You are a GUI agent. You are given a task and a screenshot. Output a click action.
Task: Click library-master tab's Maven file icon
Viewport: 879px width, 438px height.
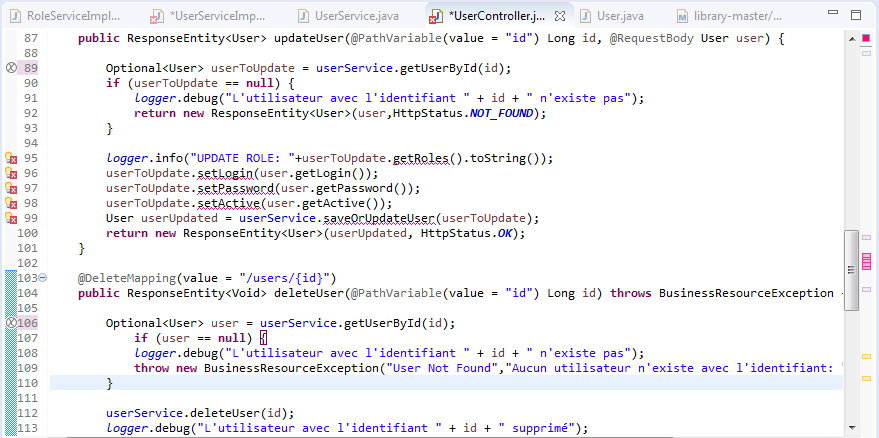(x=682, y=16)
